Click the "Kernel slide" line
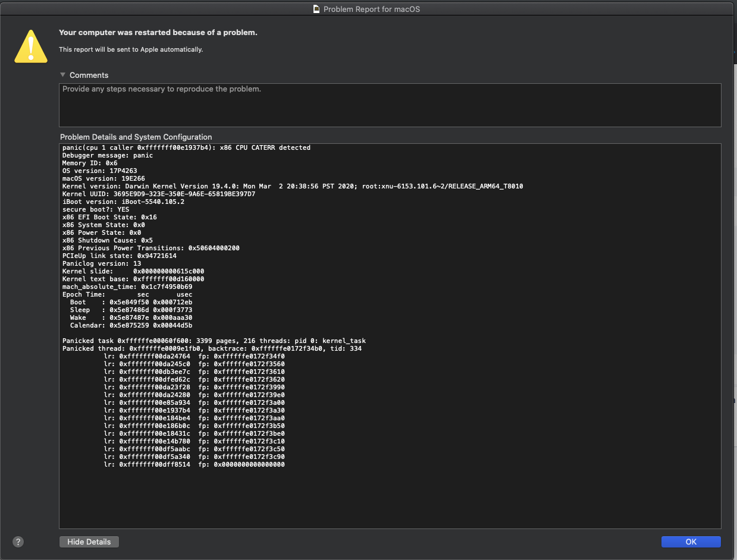Image resolution: width=737 pixels, height=560 pixels. tap(133, 271)
